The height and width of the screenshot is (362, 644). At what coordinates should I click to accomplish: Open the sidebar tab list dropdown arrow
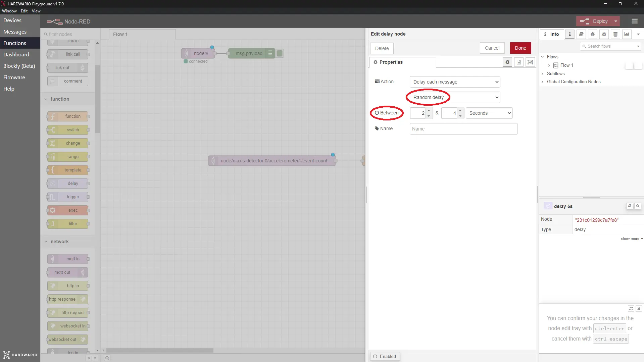click(x=638, y=34)
